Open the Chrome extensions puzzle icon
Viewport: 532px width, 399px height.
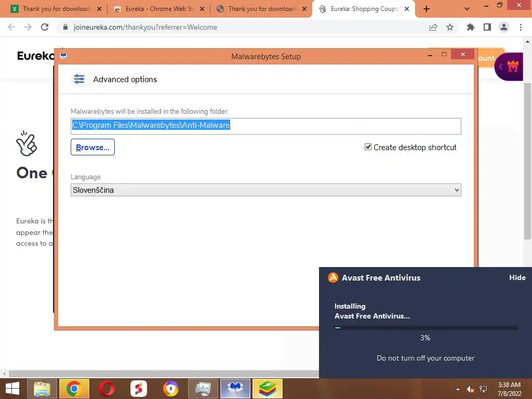470,27
